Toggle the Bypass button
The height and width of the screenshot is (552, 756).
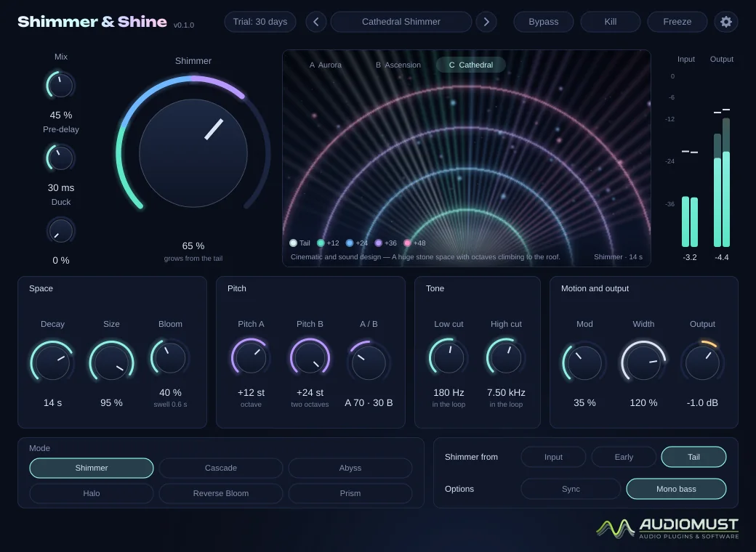coord(544,22)
